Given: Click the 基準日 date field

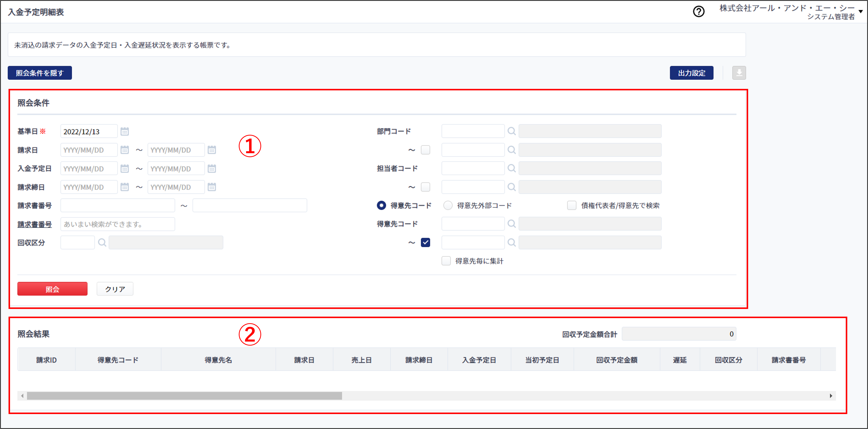Looking at the screenshot, I should tap(89, 131).
